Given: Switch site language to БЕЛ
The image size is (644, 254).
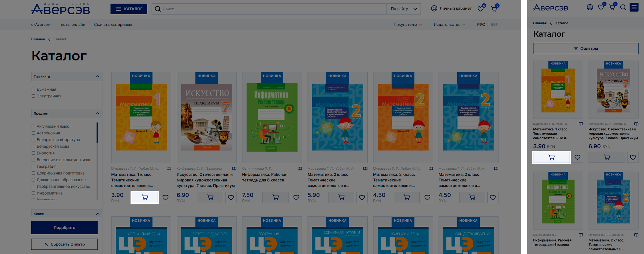Looking at the screenshot, I should click(494, 25).
